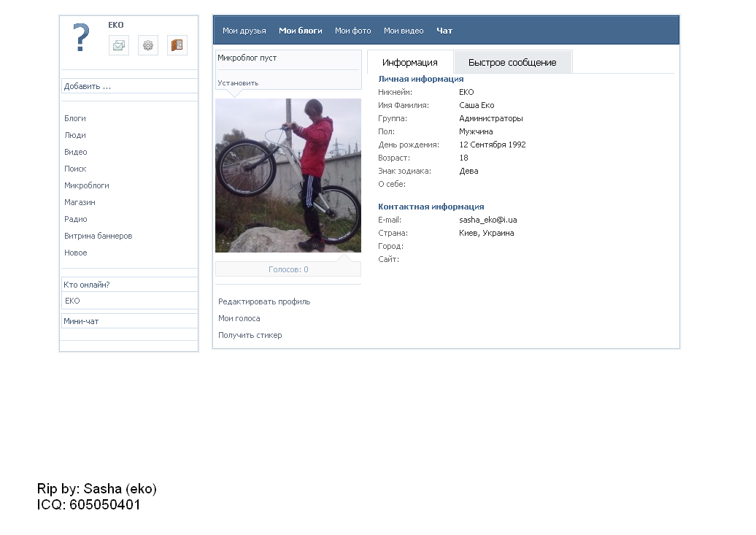Open 'Микроблоги' in the sidebar

(x=87, y=185)
